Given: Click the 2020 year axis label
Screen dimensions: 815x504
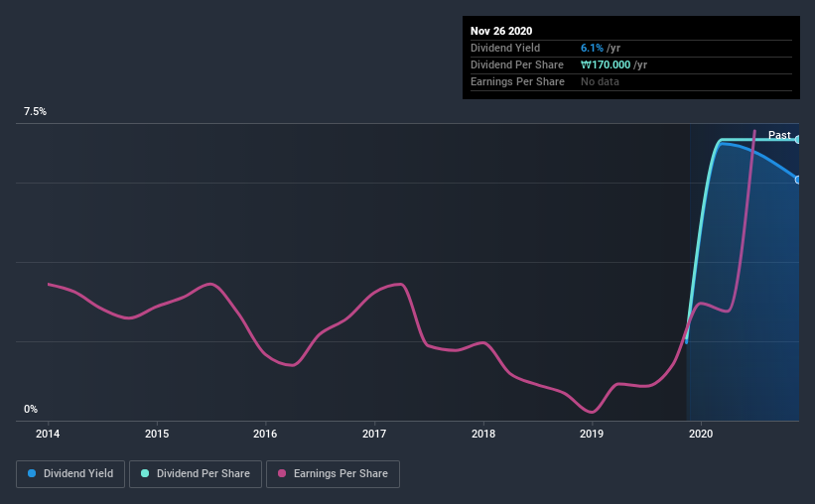Looking at the screenshot, I should tap(701, 434).
